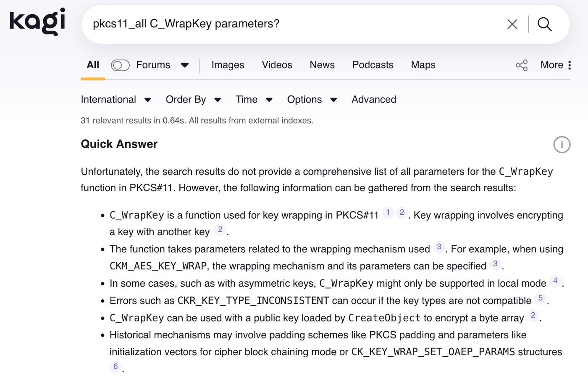
Task: Open citation 4 after 'local mode'
Action: 555,281
